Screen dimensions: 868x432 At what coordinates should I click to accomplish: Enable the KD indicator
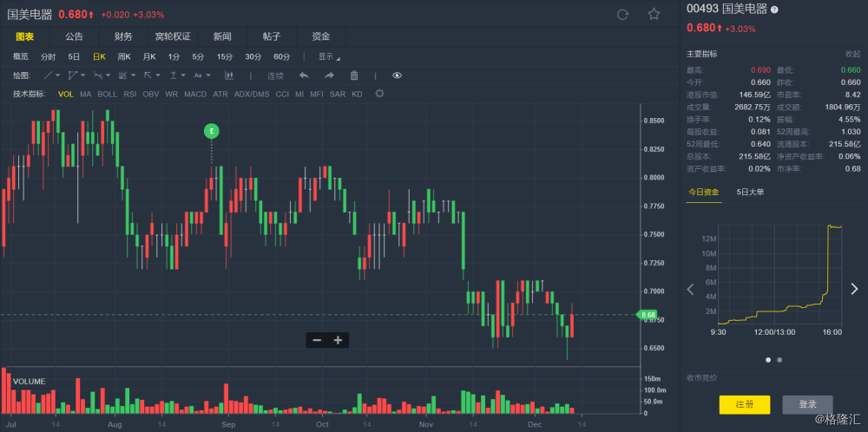[357, 94]
